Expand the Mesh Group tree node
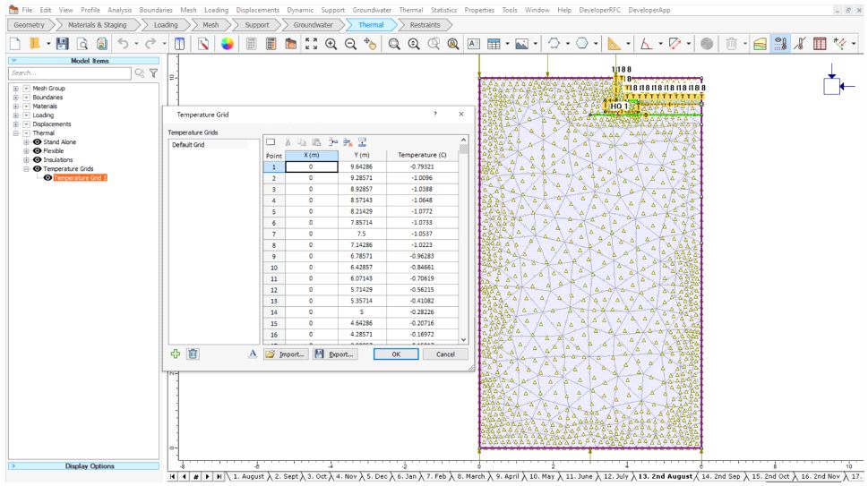This screenshot has width=868, height=486. click(15, 89)
